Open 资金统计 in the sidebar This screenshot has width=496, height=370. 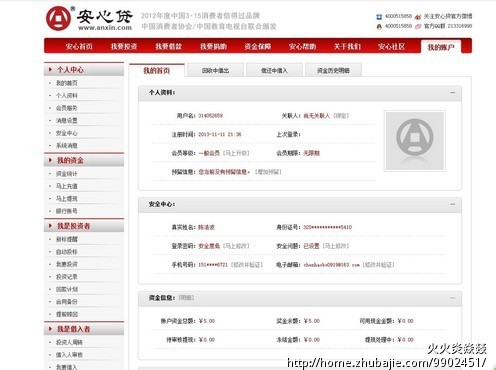[67, 174]
